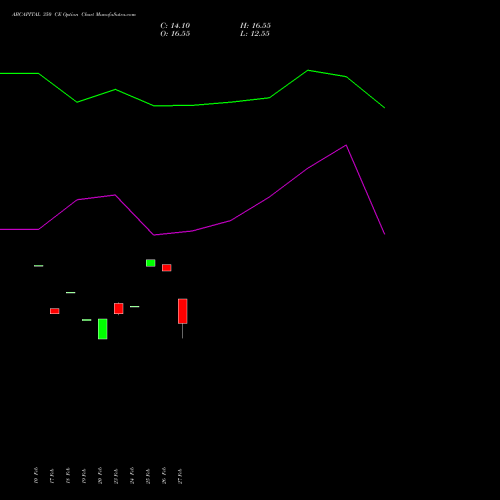Click the red candle for 26 Feb

click(167, 268)
